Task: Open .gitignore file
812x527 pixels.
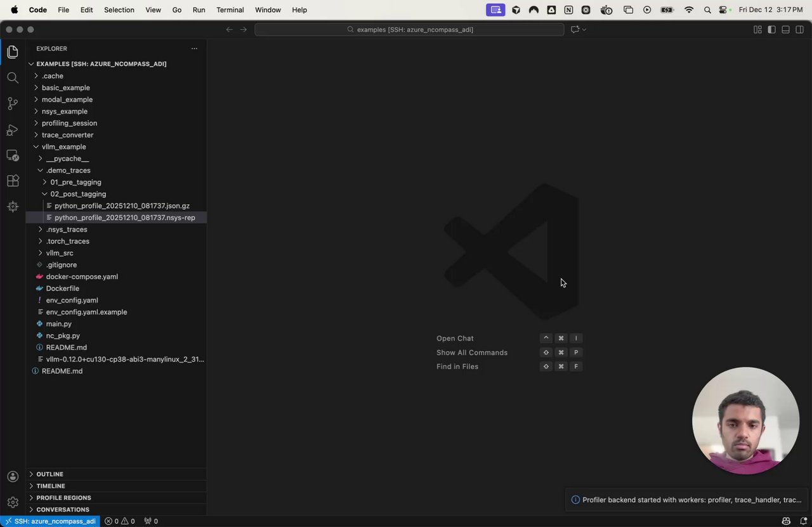Action: point(116,265)
